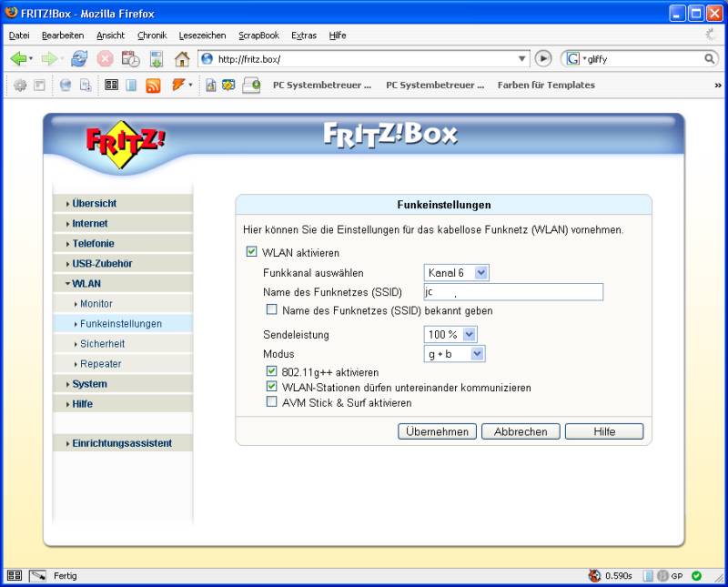Open the Modus dropdown showing g + b

(454, 354)
